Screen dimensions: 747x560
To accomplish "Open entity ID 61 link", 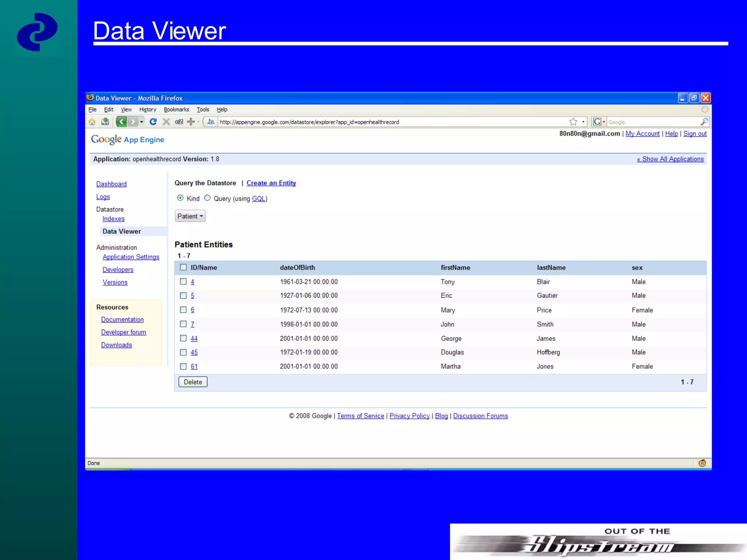I will pos(194,367).
